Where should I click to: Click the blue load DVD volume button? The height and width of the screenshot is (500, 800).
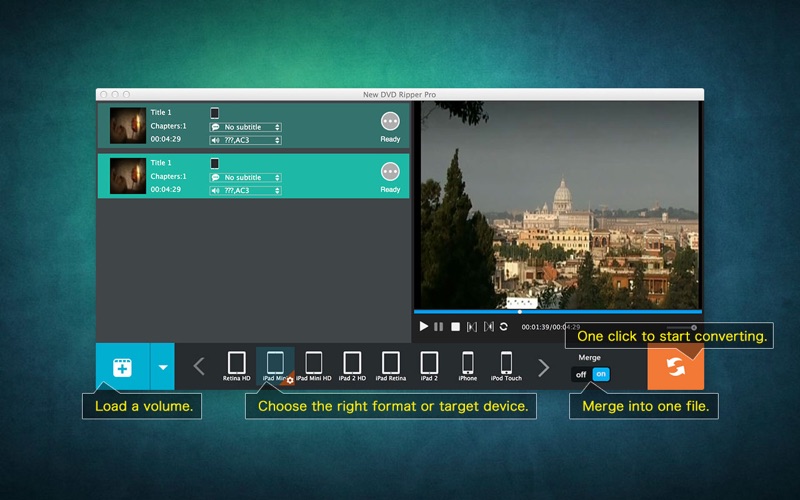[122, 367]
